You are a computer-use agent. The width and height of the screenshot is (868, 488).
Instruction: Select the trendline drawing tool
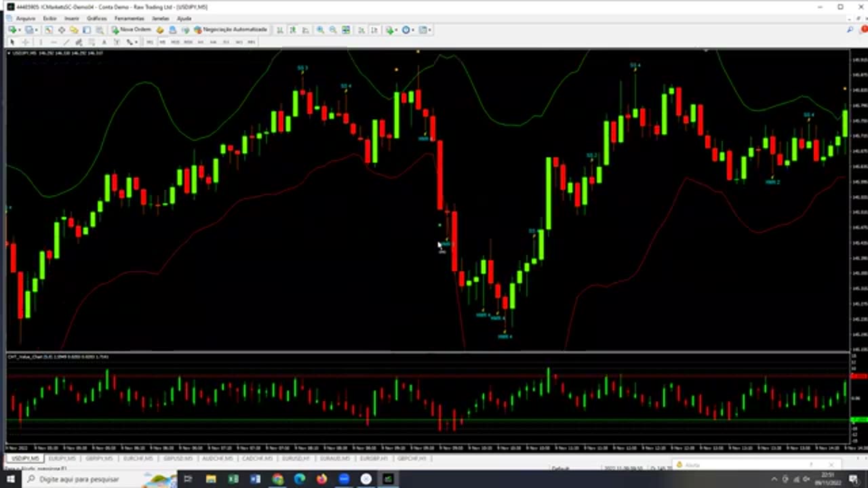tap(66, 42)
